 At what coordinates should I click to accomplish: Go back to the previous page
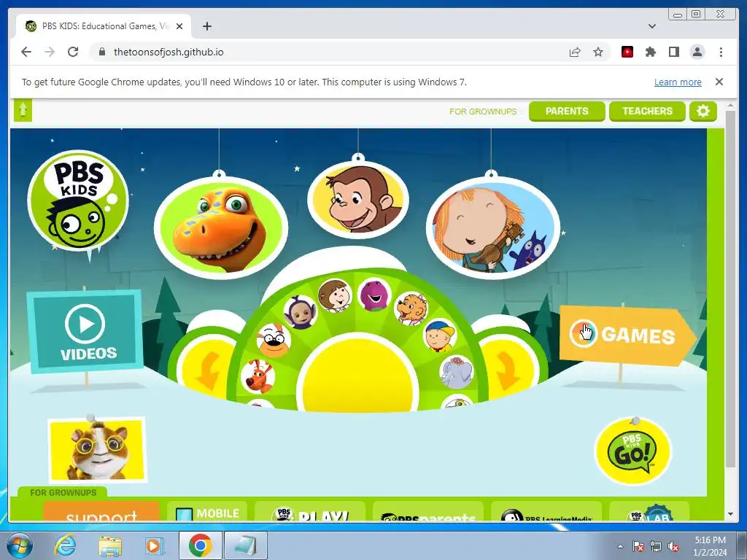pyautogui.click(x=26, y=52)
